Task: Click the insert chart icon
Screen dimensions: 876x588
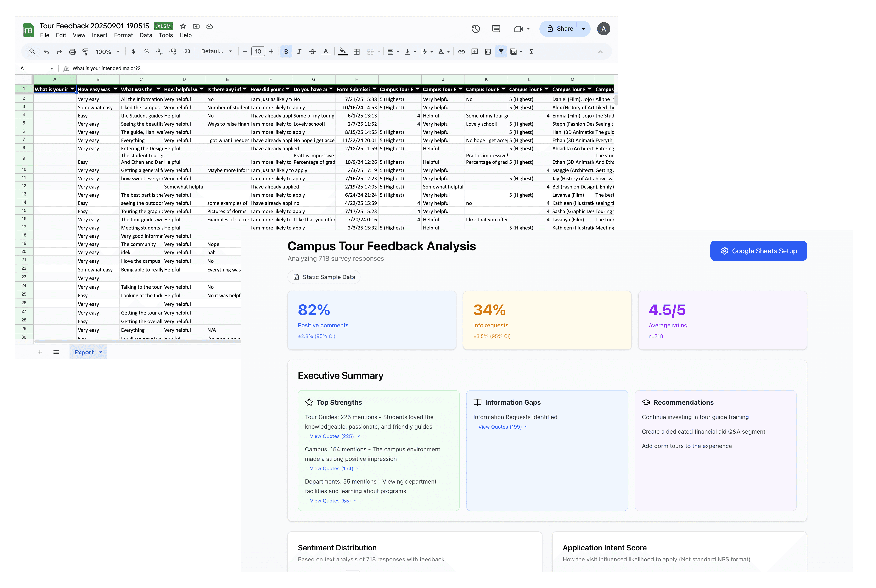Action: 488,52
